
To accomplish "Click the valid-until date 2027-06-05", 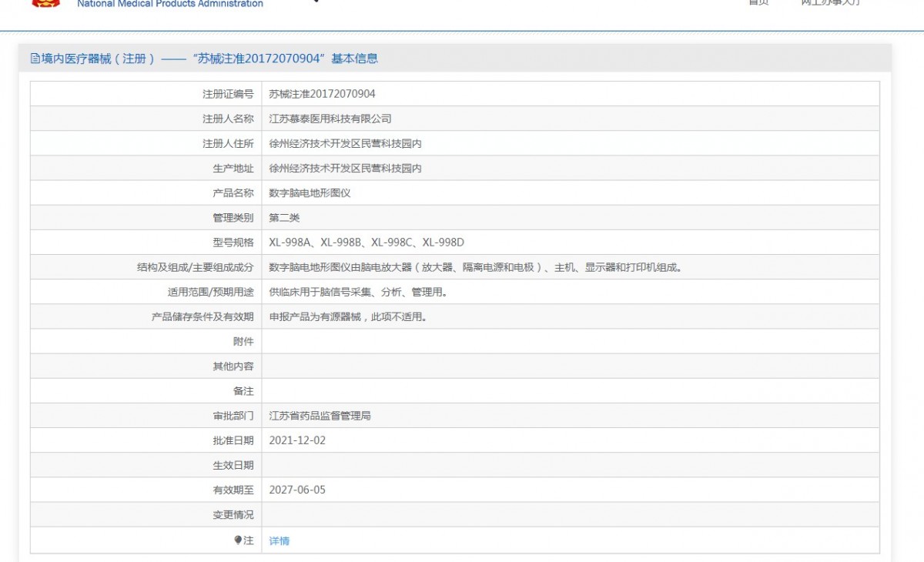I will click(297, 490).
